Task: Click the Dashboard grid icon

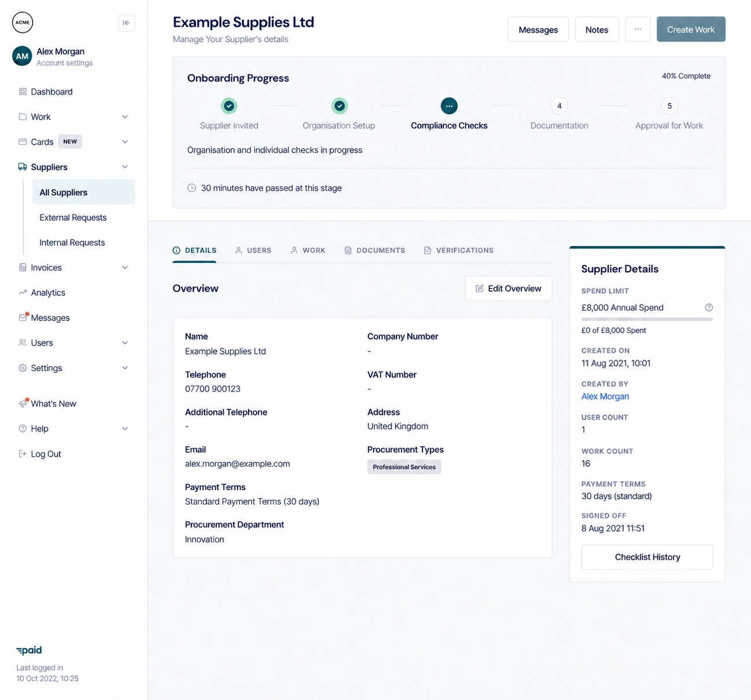Action: pyautogui.click(x=23, y=91)
